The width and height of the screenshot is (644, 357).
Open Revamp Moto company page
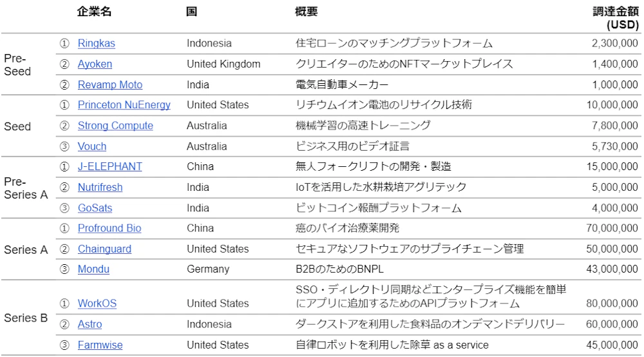pos(110,85)
